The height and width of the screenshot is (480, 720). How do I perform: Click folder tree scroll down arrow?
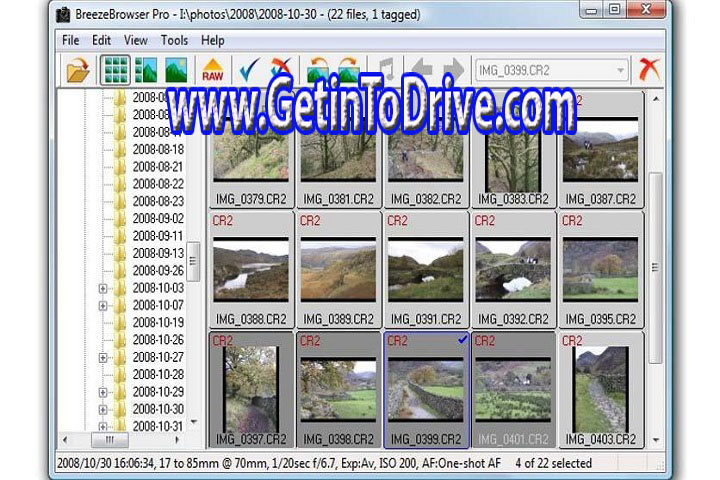click(194, 422)
